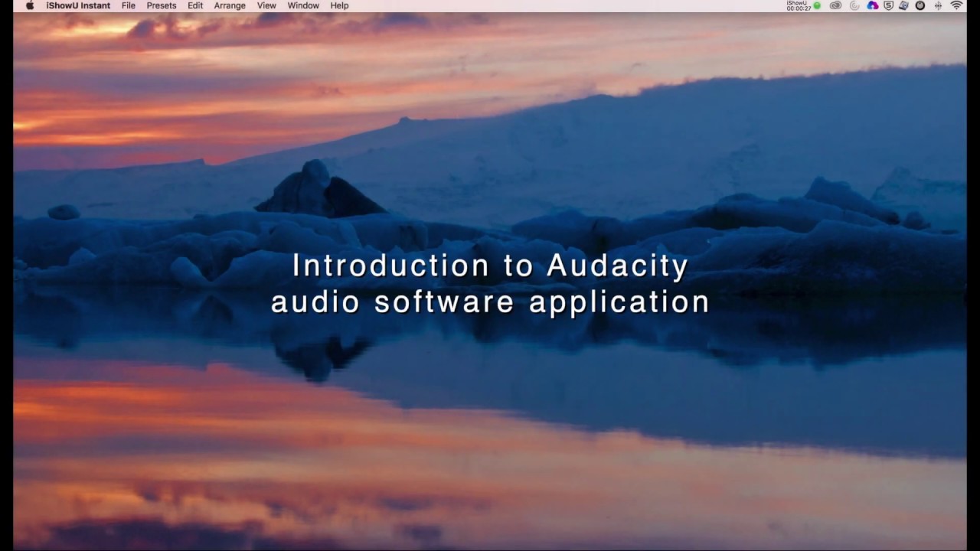Open the disk utility menu bar icon
Viewport: 980px width, 551px height.
coord(903,5)
